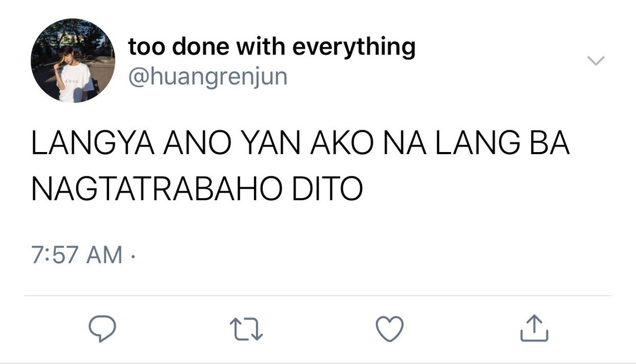Open the share options upload icon
Screen dimensions: 636x364
click(x=534, y=328)
